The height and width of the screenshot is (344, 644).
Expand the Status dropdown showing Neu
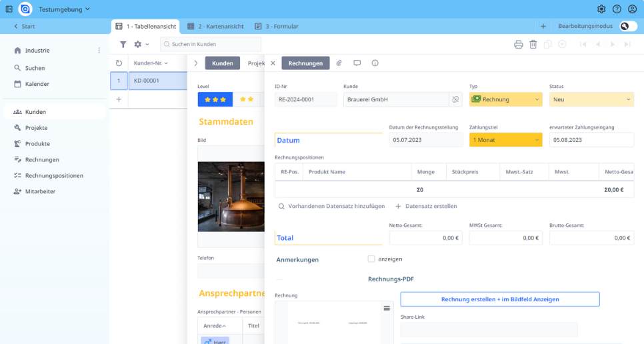(591, 99)
